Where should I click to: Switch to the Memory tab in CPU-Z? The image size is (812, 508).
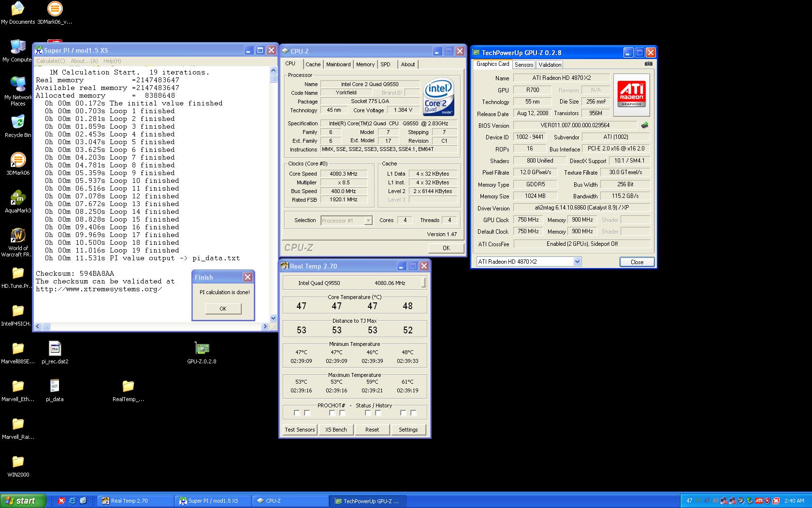point(365,64)
